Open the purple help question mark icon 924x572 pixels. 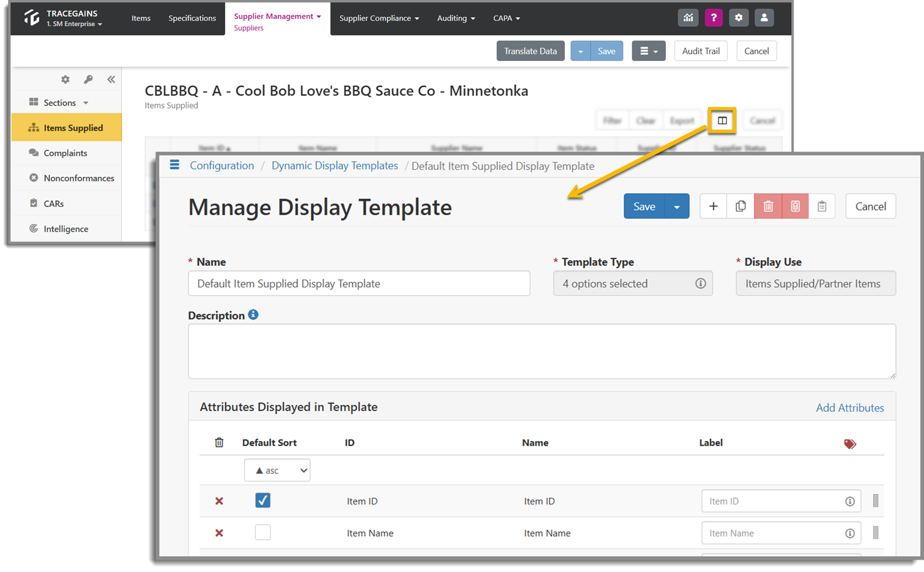tap(714, 18)
